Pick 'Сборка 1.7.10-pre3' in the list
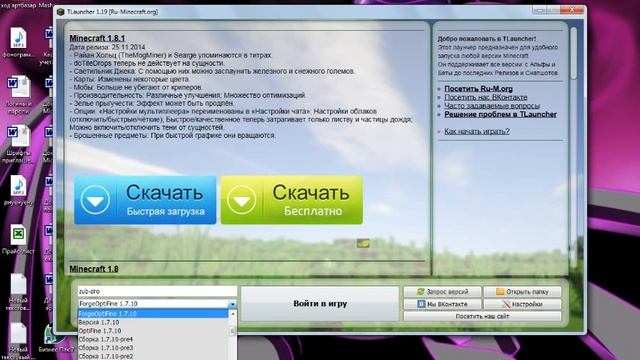This screenshot has height=360, width=640. [x=153, y=348]
